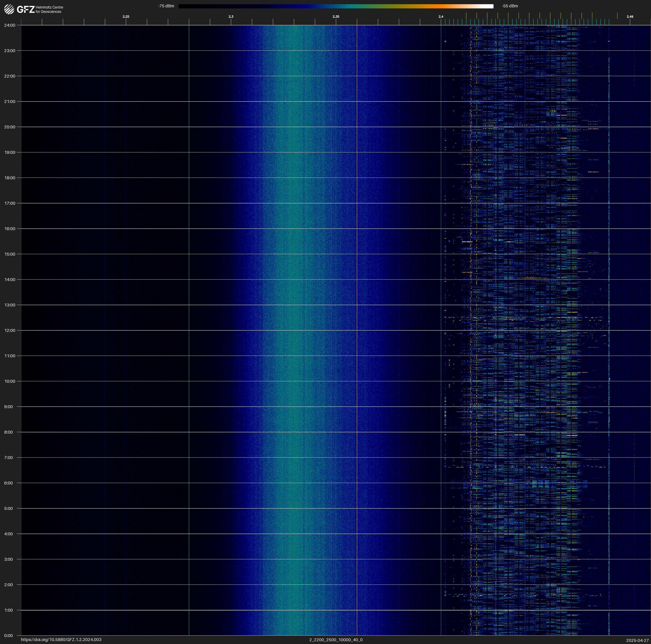The image size is (651, 644).
Task: Click the GFZ striped globe logo icon
Action: click(x=9, y=9)
